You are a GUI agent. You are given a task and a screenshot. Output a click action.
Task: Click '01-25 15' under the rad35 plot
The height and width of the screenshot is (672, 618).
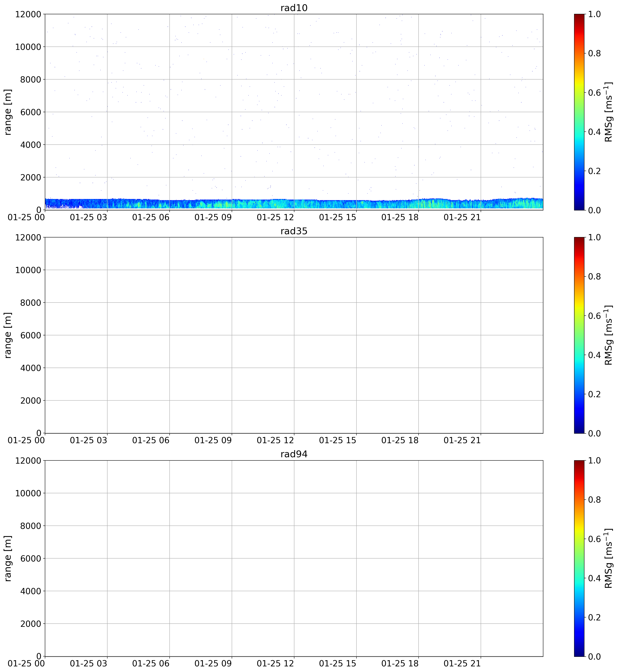point(338,441)
